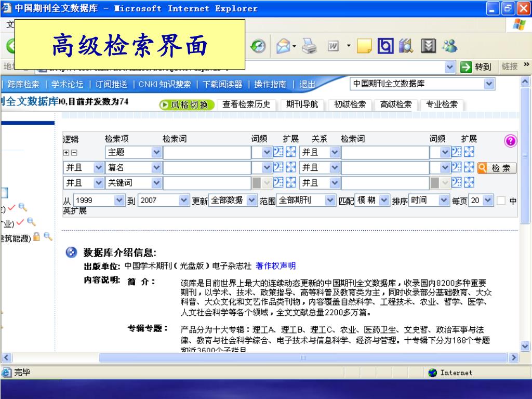The image size is (532, 399).
Task: Click the lock icon beside 筑能源 sidebar entry
Action: (37, 236)
